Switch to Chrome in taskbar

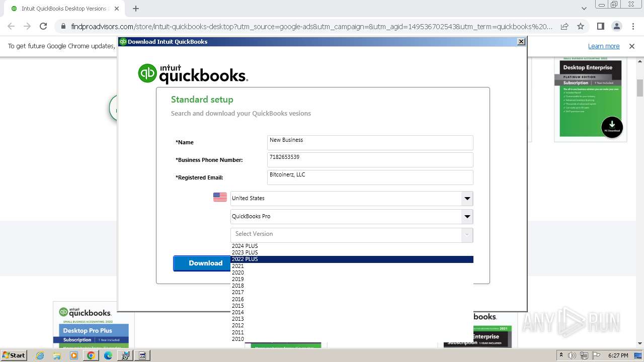click(x=91, y=355)
